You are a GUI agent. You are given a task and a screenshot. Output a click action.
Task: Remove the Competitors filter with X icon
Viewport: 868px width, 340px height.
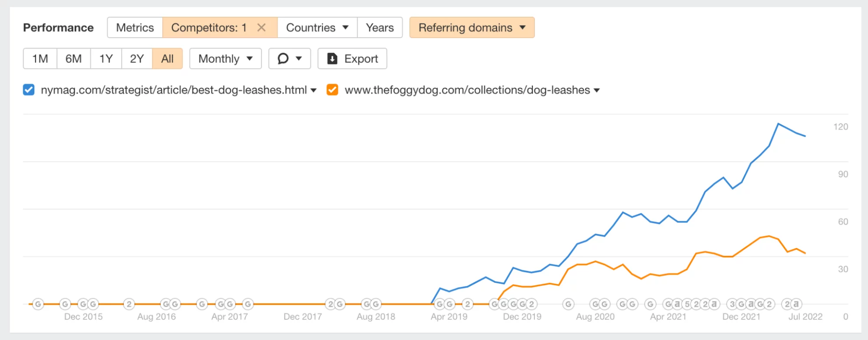pos(261,28)
